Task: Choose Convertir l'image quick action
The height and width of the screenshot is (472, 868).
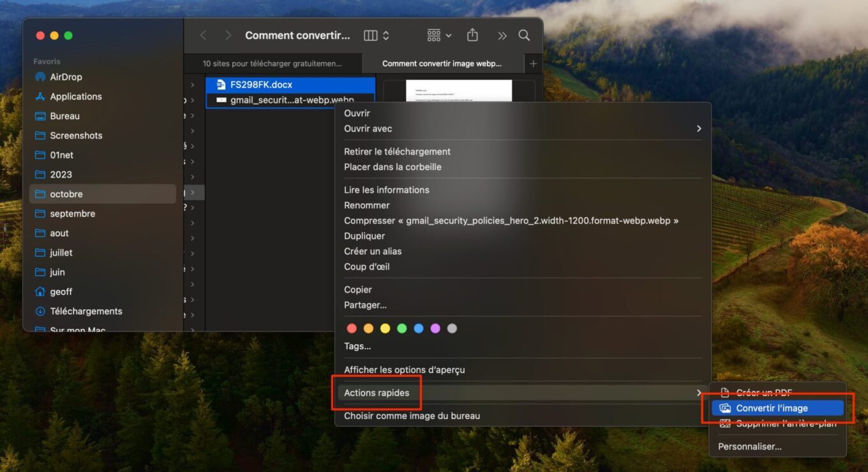Action: (778, 408)
